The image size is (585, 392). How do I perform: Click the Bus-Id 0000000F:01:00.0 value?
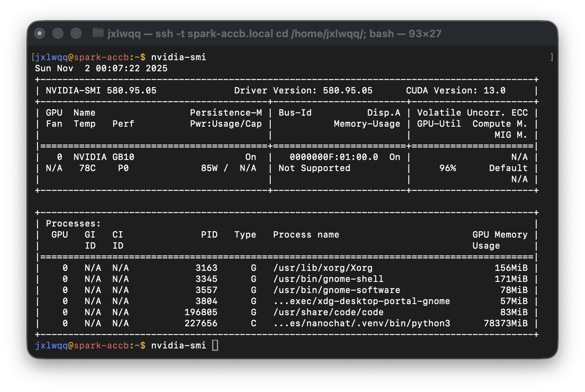tap(334, 157)
